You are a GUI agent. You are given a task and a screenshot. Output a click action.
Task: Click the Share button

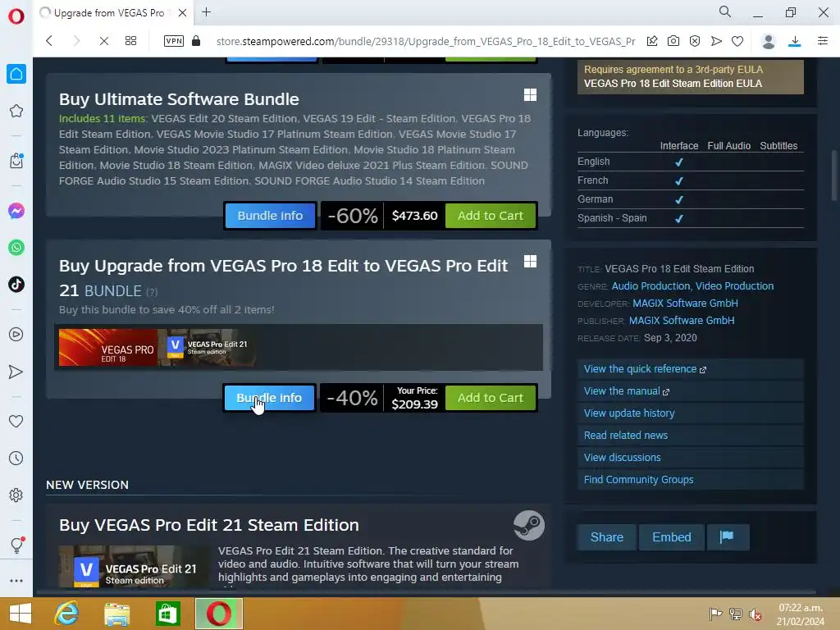607,537
